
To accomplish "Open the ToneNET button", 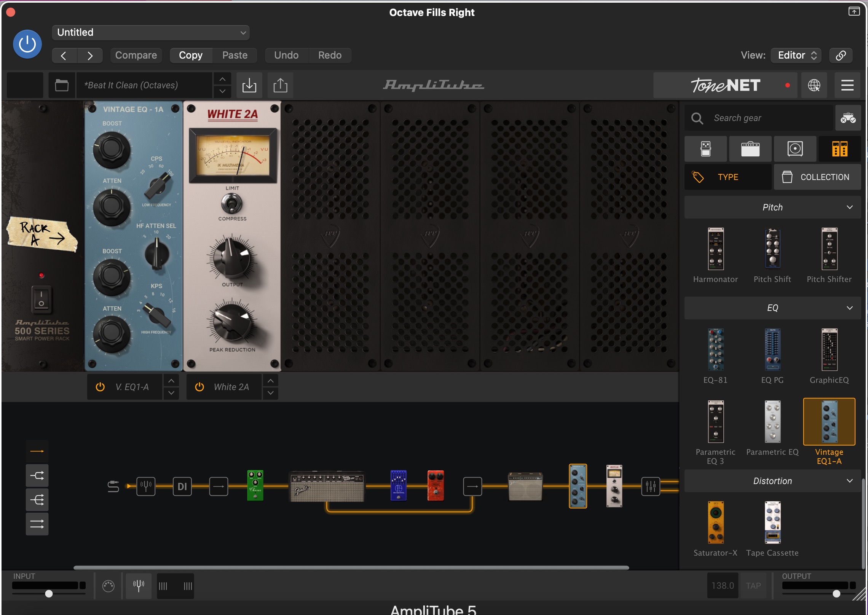I will 726,85.
